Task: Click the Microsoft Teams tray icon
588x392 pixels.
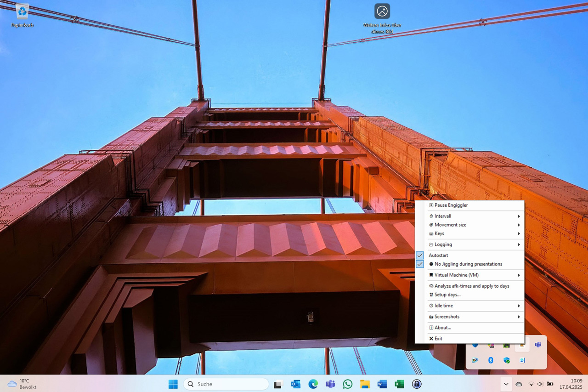Action: click(x=538, y=344)
